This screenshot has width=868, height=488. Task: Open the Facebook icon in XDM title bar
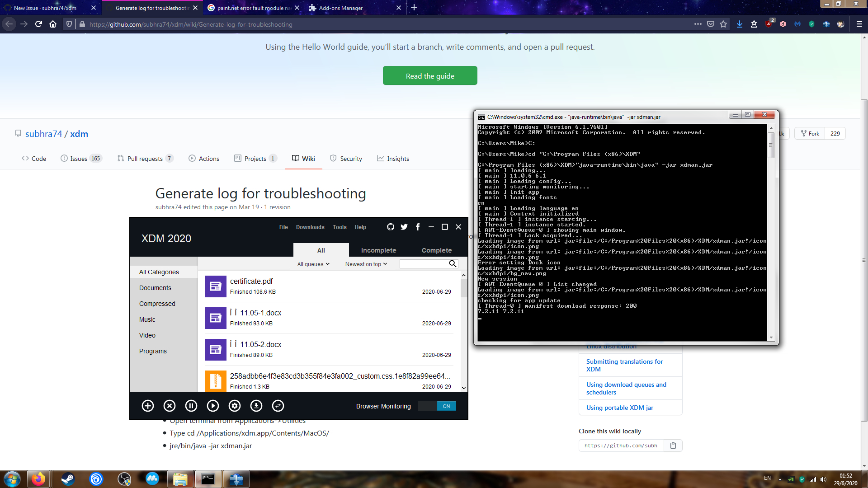pos(418,227)
